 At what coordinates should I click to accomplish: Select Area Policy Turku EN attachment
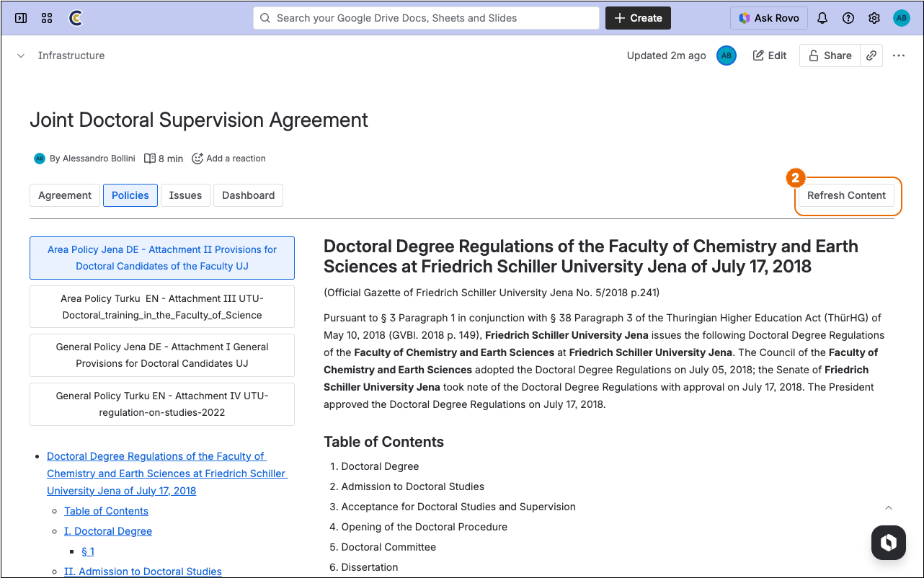click(x=162, y=306)
